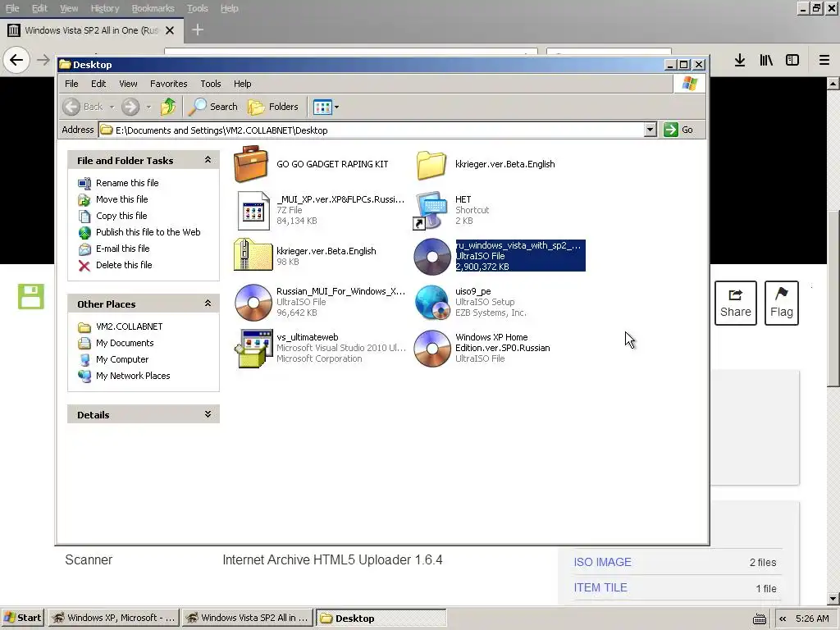Open the address bar dropdown
This screenshot has height=630, width=840.
tap(650, 130)
